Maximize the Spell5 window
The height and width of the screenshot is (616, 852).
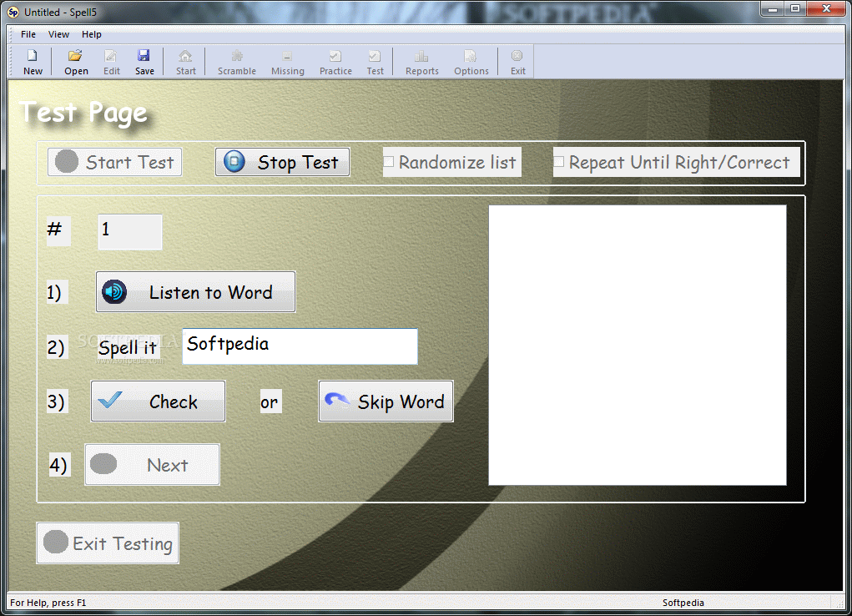[x=795, y=9]
